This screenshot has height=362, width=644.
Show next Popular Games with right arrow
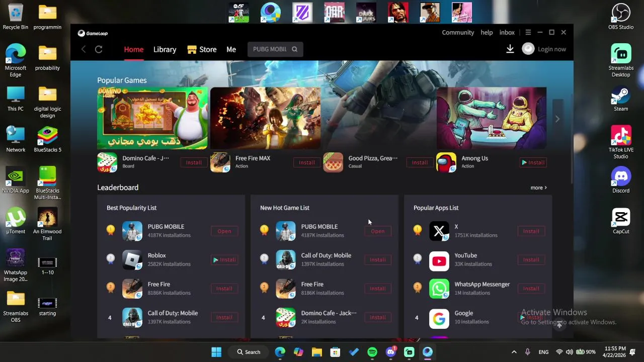557,119
